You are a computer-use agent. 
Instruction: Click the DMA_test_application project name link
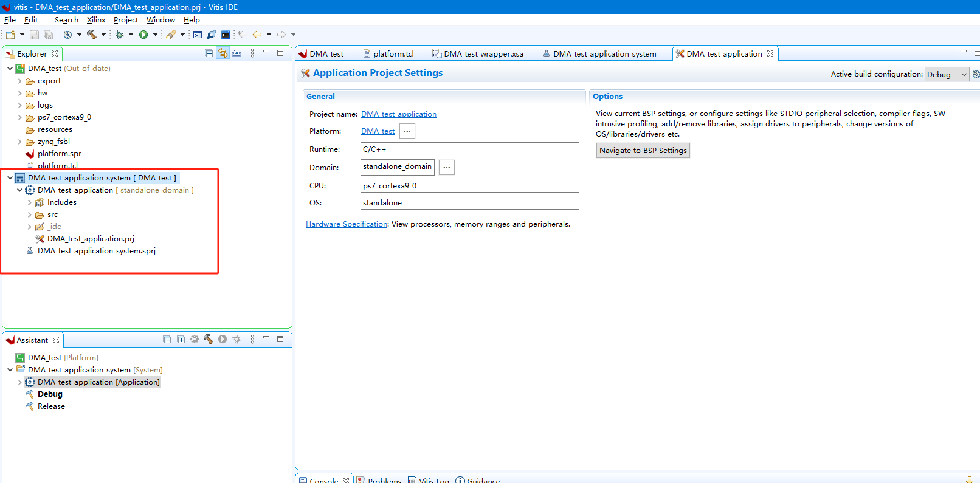point(399,114)
